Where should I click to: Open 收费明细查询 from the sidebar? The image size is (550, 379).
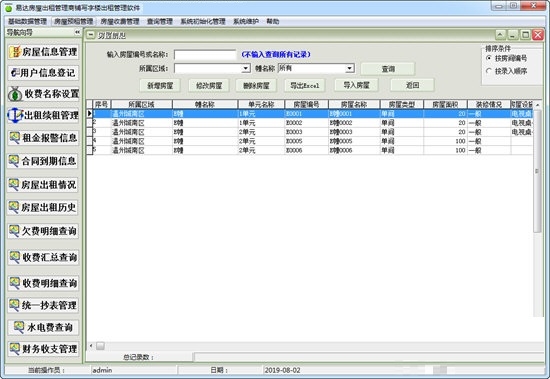(43, 283)
